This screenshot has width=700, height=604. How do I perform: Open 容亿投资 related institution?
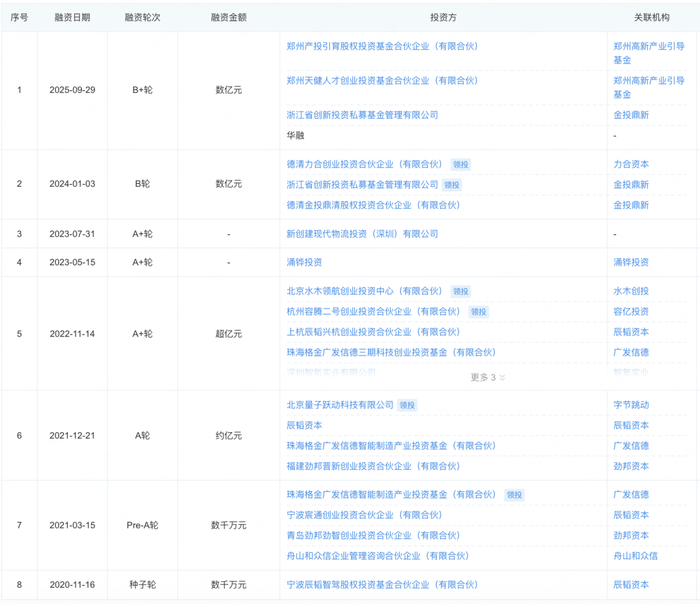point(631,312)
